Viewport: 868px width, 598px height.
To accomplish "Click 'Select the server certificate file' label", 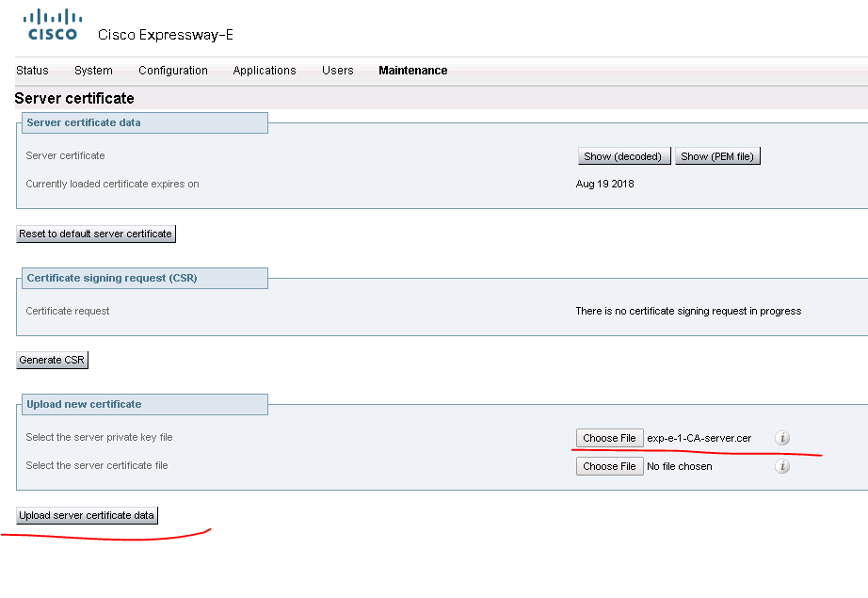I will [97, 465].
